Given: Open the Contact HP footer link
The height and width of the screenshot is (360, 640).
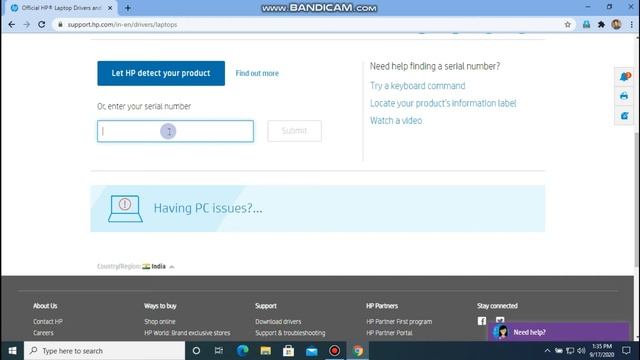Looking at the screenshot, I should click(48, 322).
